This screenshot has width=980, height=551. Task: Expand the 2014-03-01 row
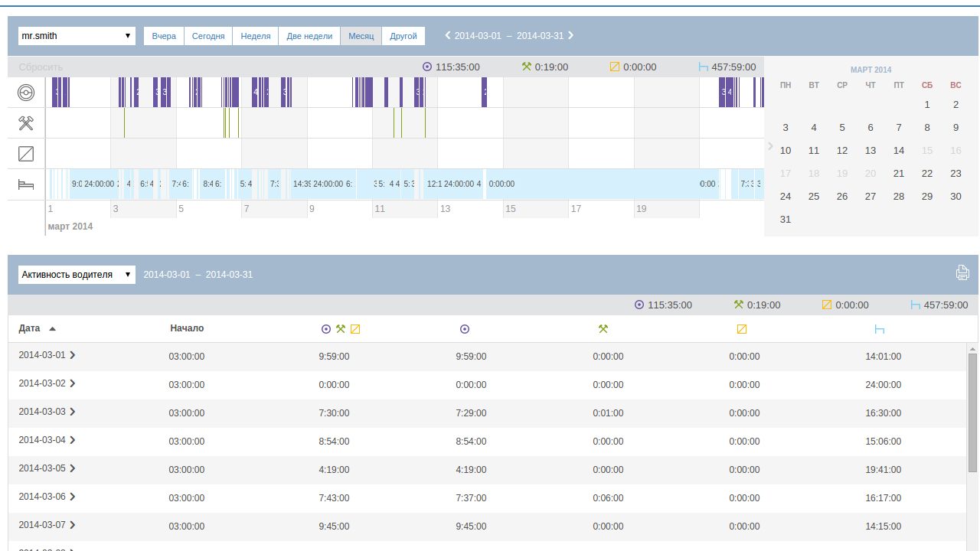(73, 355)
